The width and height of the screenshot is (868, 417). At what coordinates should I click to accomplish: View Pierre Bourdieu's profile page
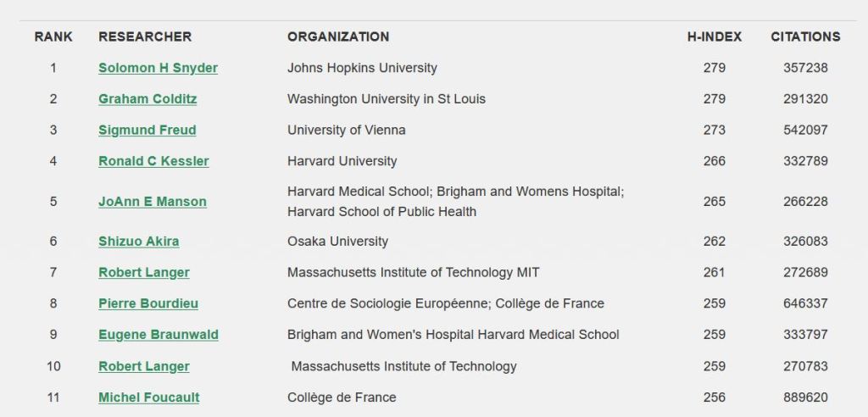148,303
